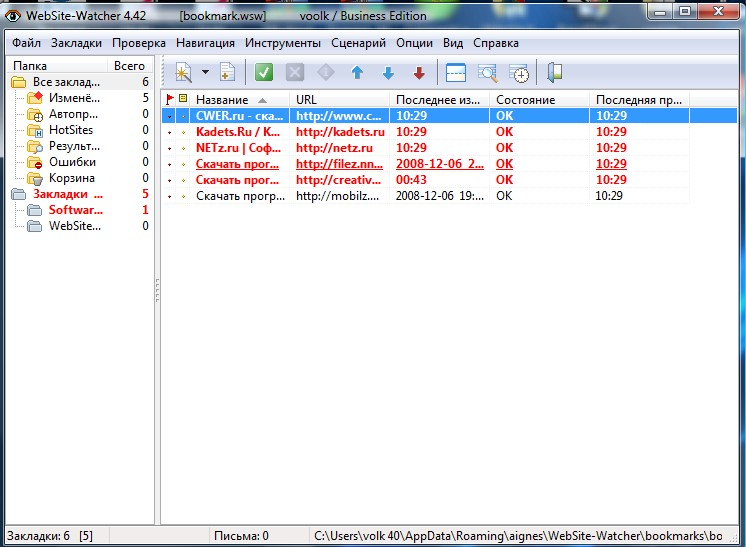Screen dimensions: 746x547
Task: Open the Закладки menu
Action: [76, 43]
